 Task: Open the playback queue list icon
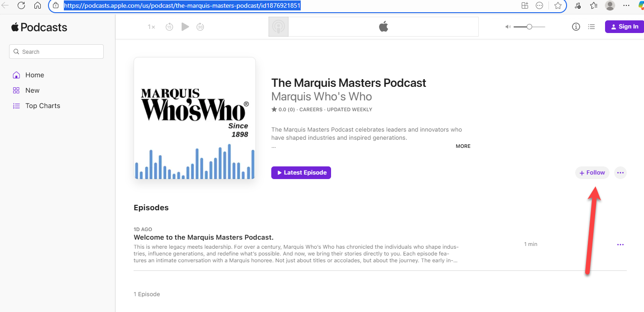coord(591,27)
